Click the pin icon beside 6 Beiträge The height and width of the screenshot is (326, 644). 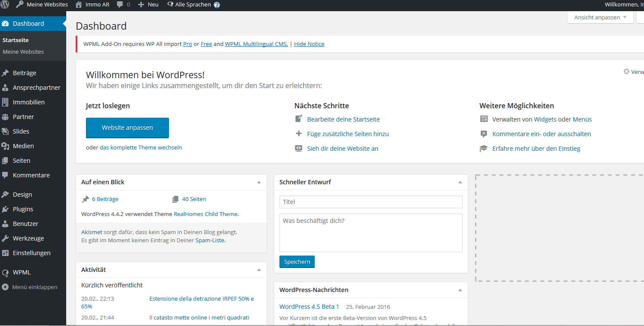coord(85,199)
